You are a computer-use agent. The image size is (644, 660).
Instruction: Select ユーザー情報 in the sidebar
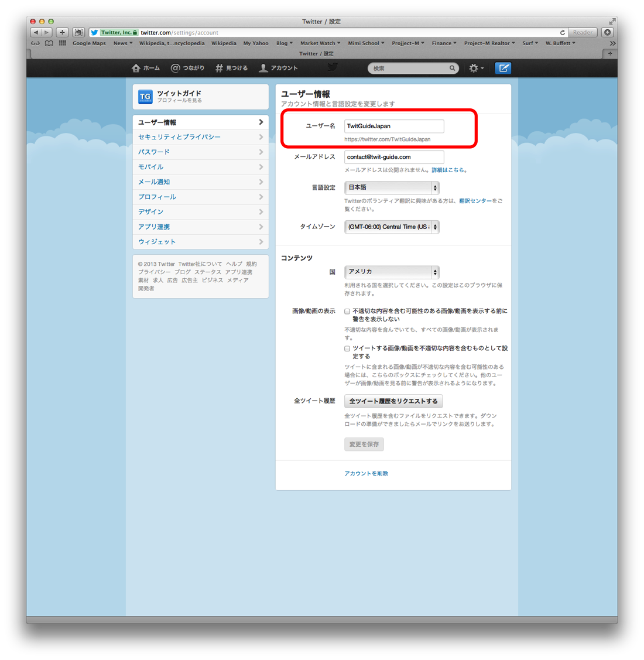click(201, 122)
